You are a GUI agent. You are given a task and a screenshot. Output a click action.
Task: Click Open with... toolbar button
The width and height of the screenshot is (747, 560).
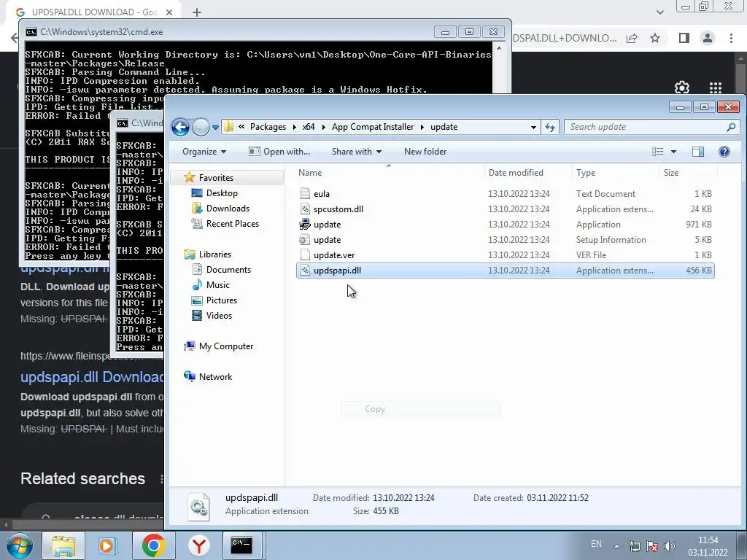(x=279, y=152)
